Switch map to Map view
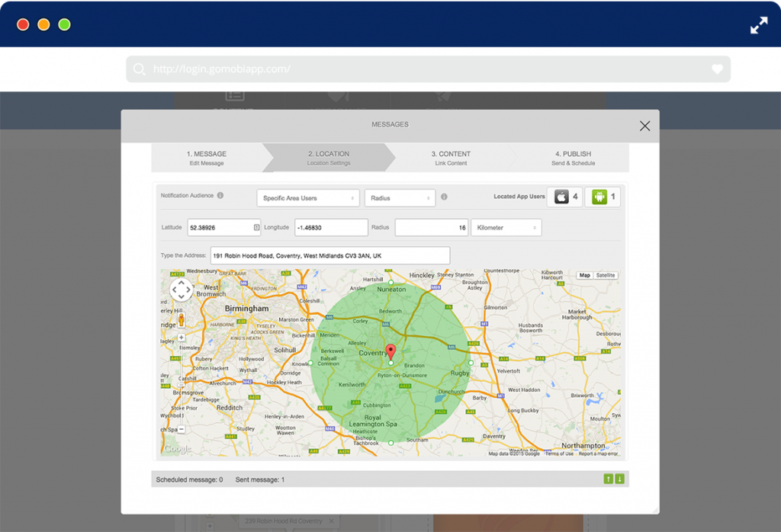Viewport: 781px width, 532px height. coord(584,275)
